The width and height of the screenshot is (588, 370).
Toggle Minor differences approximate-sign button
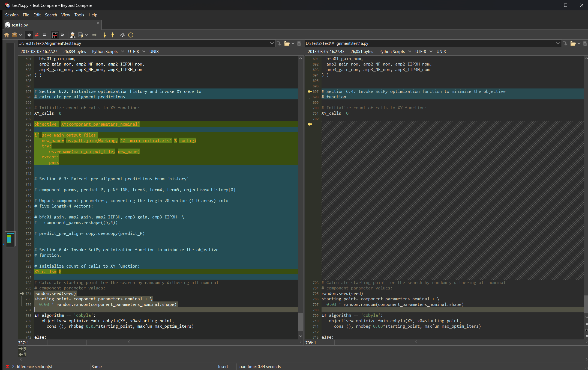pos(63,35)
